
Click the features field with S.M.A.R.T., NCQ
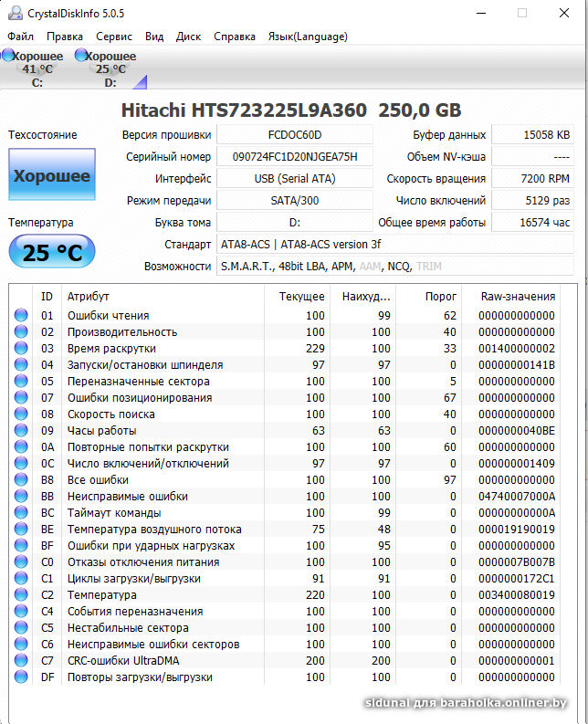tap(395, 267)
